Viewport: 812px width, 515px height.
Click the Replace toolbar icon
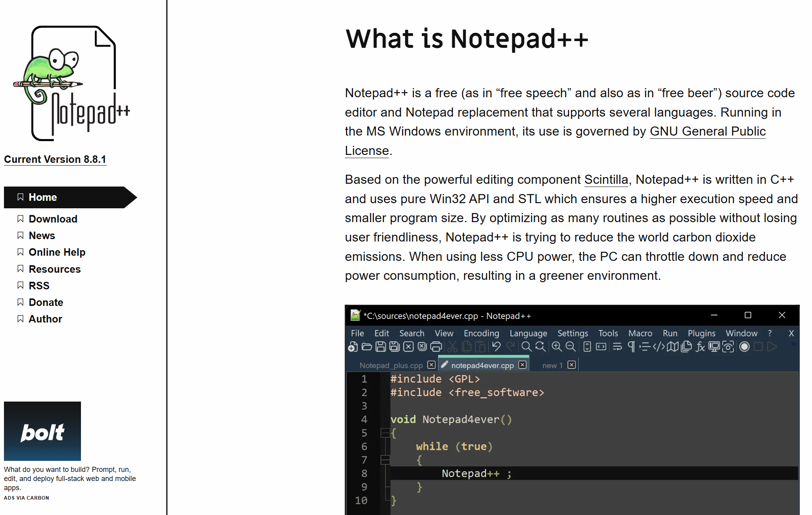pyautogui.click(x=540, y=347)
